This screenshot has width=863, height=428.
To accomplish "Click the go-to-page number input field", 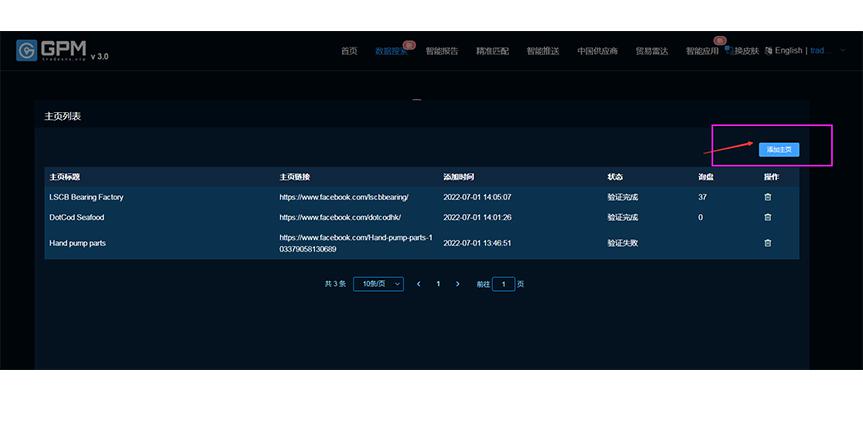I will click(x=503, y=284).
